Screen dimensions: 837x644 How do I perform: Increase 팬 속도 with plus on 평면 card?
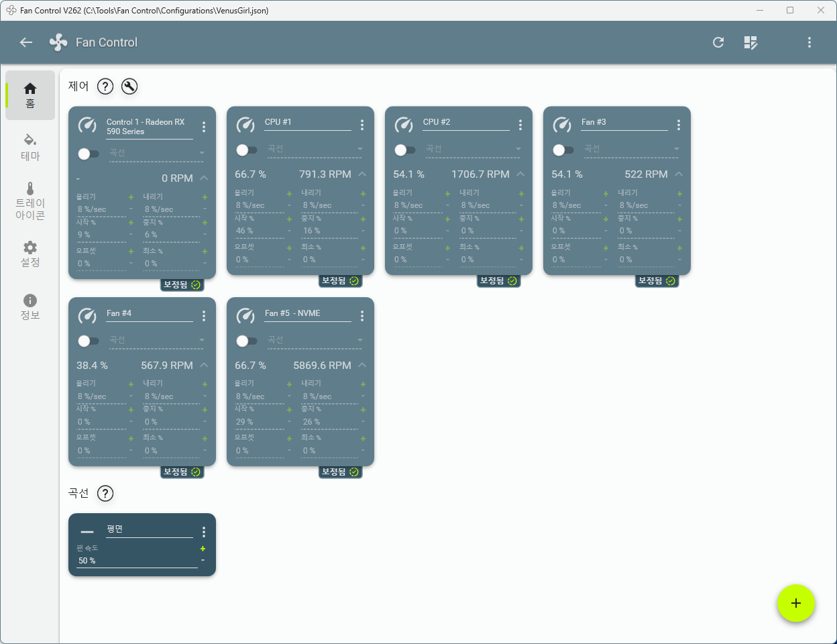click(x=203, y=549)
